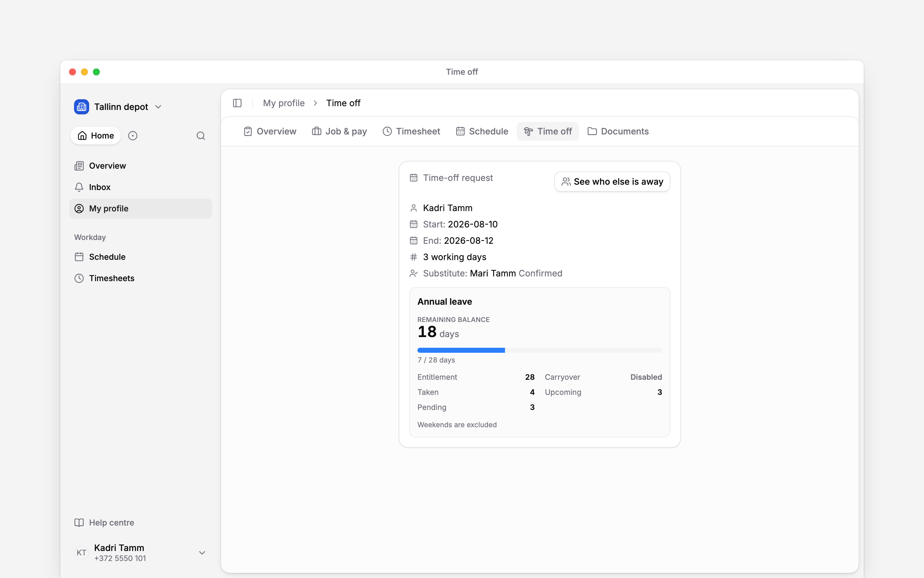The image size is (924, 578).
Task: Open the Timesheet tab
Action: click(x=411, y=132)
